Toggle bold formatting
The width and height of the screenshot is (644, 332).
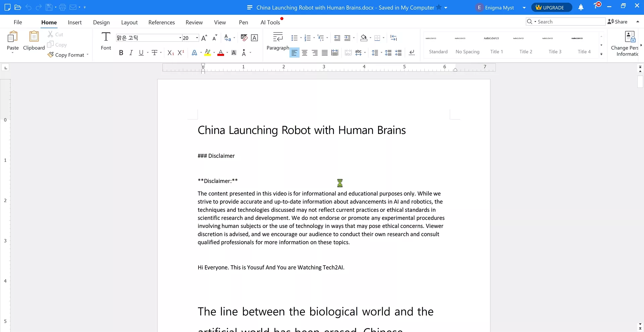click(121, 53)
